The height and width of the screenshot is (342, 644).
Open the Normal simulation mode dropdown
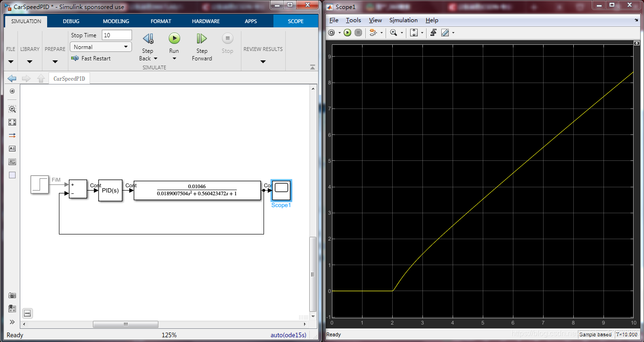tap(100, 47)
